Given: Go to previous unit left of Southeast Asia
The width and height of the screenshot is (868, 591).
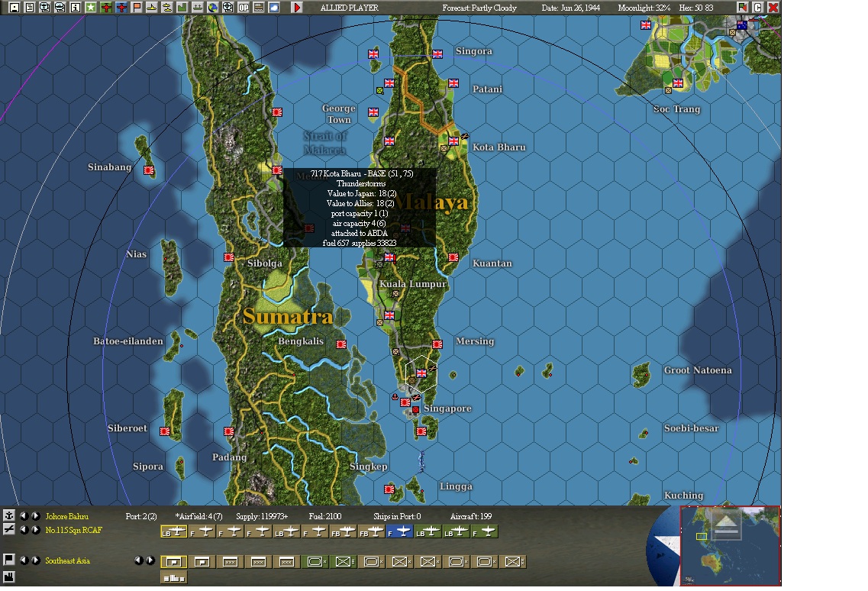Looking at the screenshot, I should [24, 560].
